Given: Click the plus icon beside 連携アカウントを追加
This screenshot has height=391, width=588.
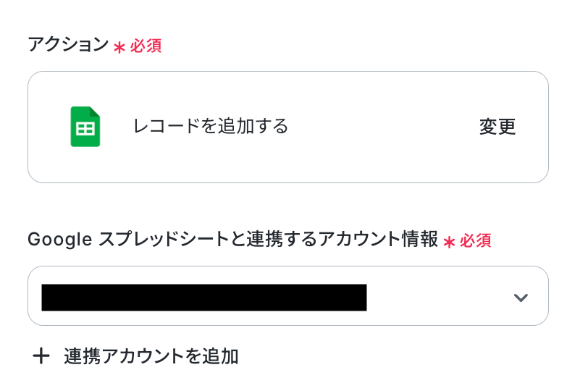Looking at the screenshot, I should tap(41, 356).
